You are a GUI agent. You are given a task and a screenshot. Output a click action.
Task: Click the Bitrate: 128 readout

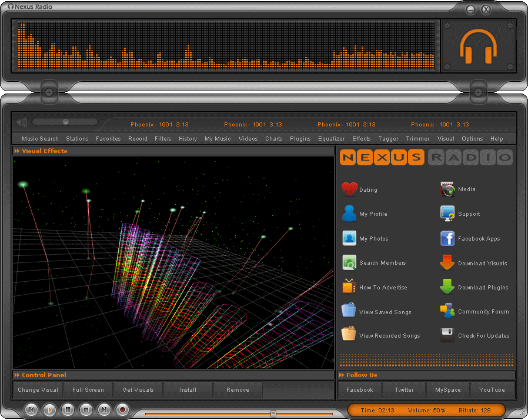tap(474, 410)
